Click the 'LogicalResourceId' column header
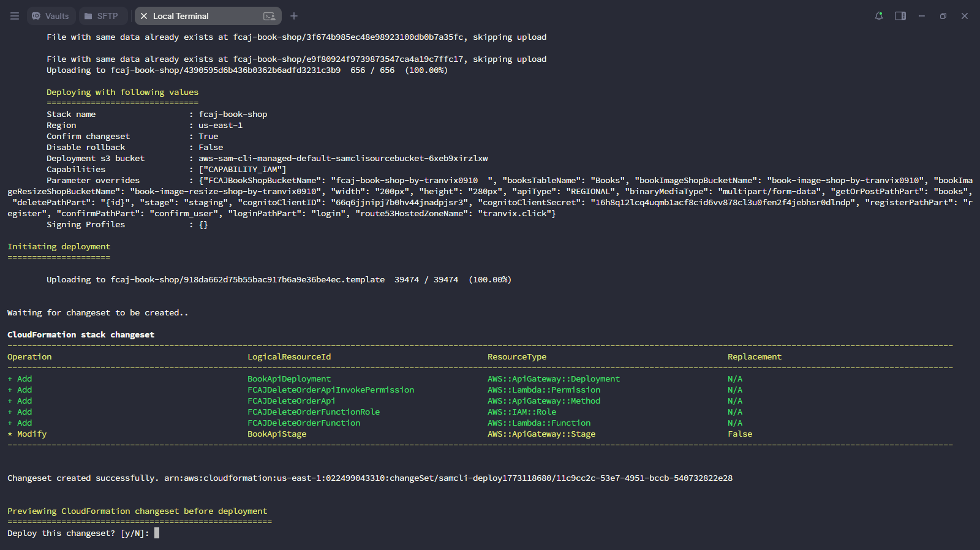The image size is (980, 550). pyautogui.click(x=289, y=356)
